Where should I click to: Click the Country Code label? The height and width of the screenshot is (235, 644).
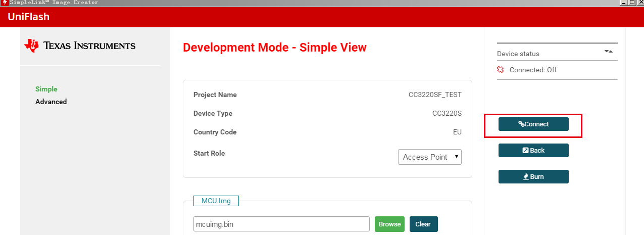coord(215,132)
